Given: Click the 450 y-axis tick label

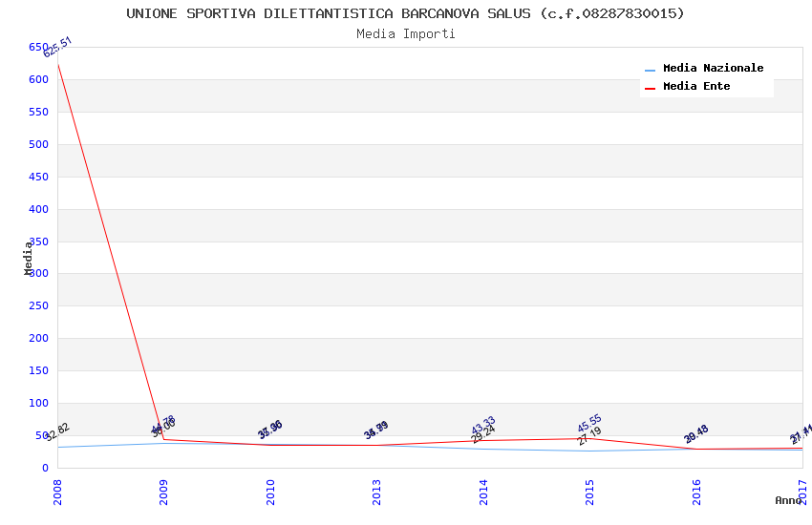Looking at the screenshot, I should click(x=39, y=177).
